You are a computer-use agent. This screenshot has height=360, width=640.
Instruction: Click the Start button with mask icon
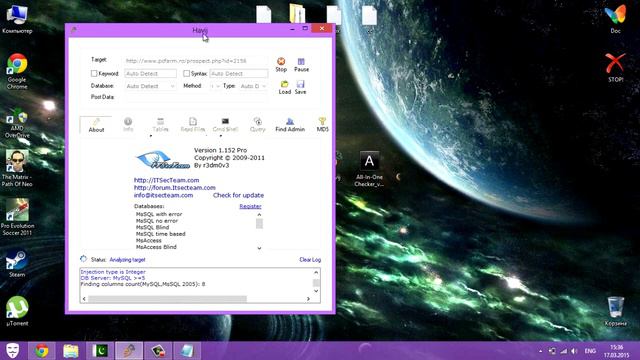(x=13, y=351)
